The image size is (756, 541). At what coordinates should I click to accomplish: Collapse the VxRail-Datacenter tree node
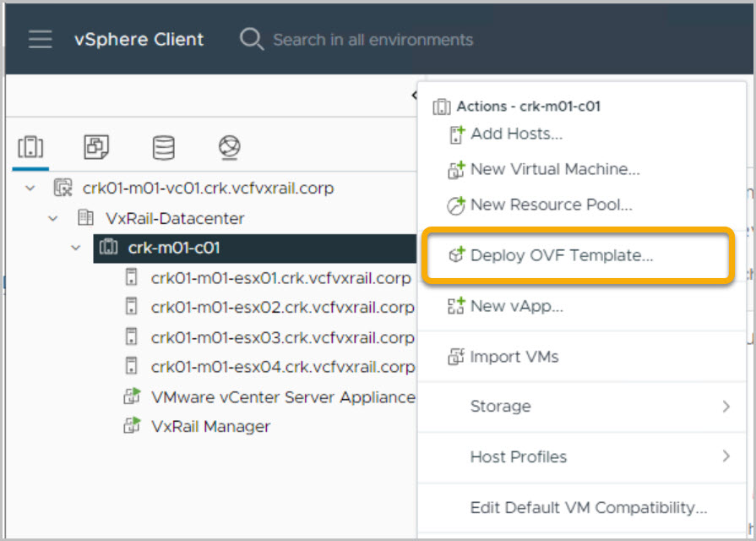pyautogui.click(x=53, y=218)
